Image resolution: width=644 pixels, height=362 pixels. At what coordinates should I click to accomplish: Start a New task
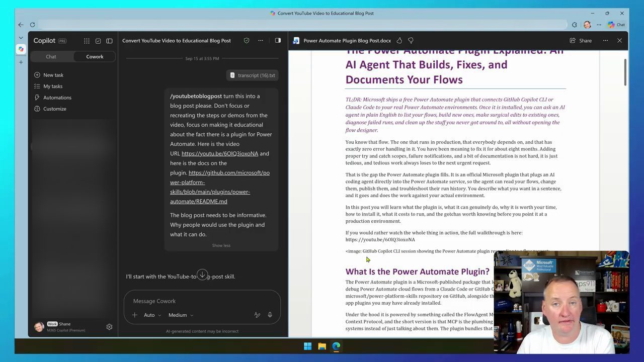point(49,75)
